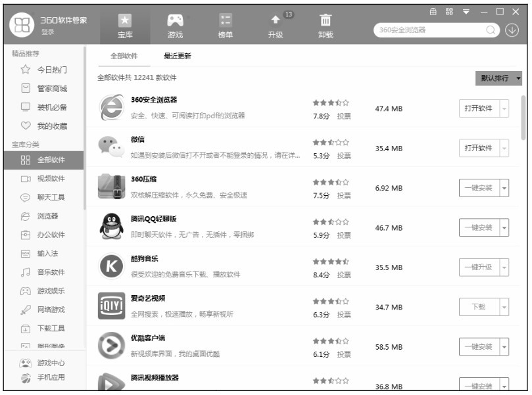
Task: Click the 360压缩 rating stars
Action: coord(331,182)
